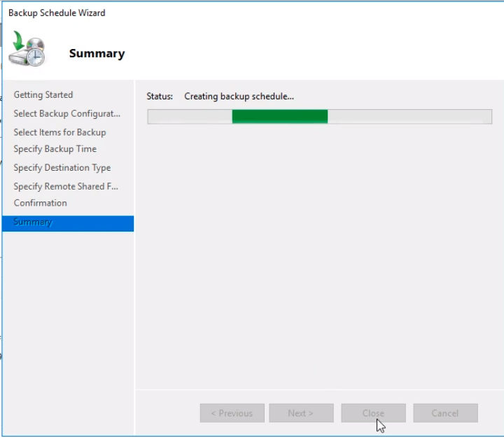Viewport: 504px width, 438px height.
Task: Select the Specify Destination Type step
Action: tap(62, 167)
